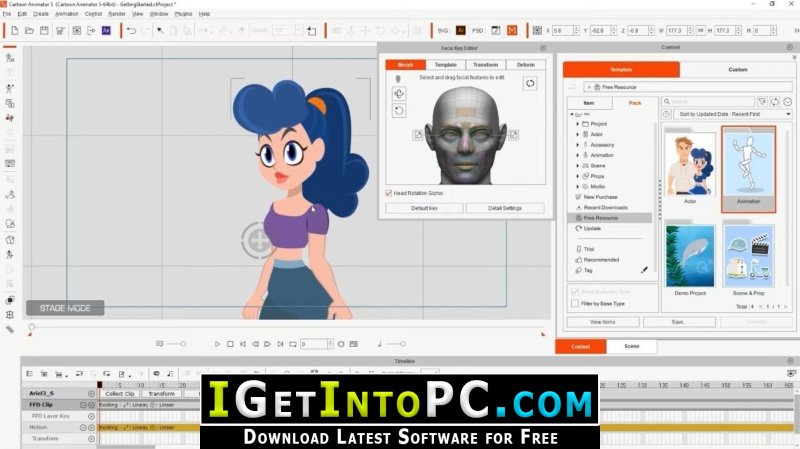Toggle the Head Rotation Gizmo checkbox
800x449 pixels.
[x=389, y=193]
